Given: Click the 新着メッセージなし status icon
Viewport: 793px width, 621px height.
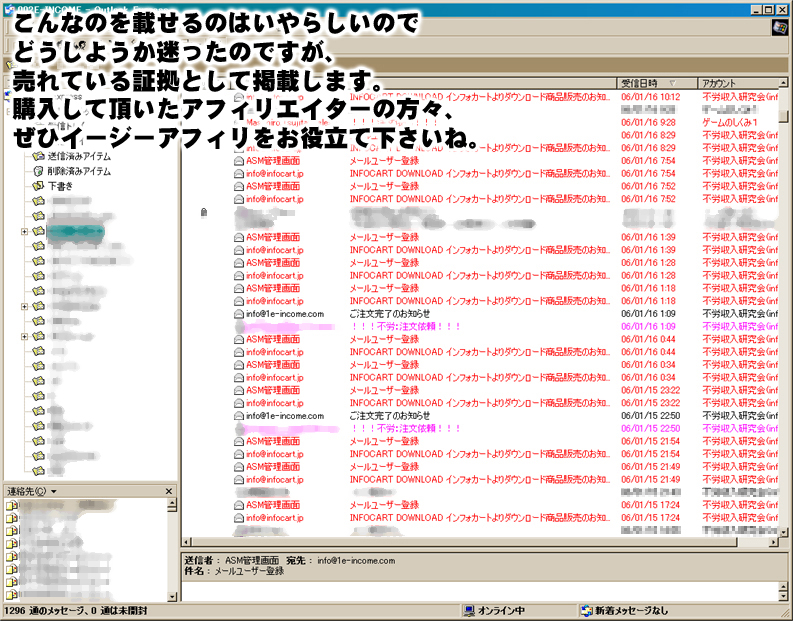Looking at the screenshot, I should tap(587, 611).
